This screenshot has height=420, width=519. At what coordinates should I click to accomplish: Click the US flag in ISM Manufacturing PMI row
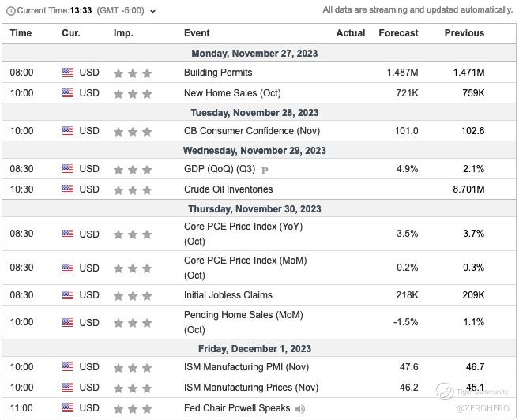[68, 367]
